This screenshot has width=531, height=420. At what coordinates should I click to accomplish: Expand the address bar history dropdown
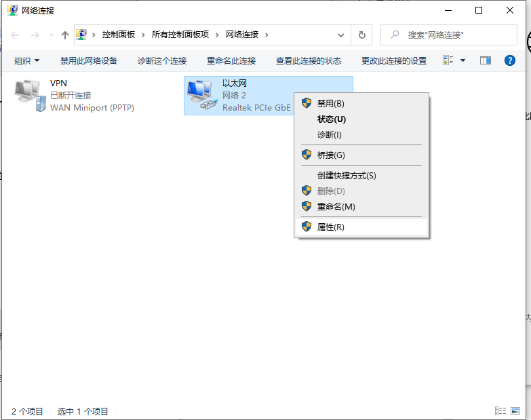341,35
